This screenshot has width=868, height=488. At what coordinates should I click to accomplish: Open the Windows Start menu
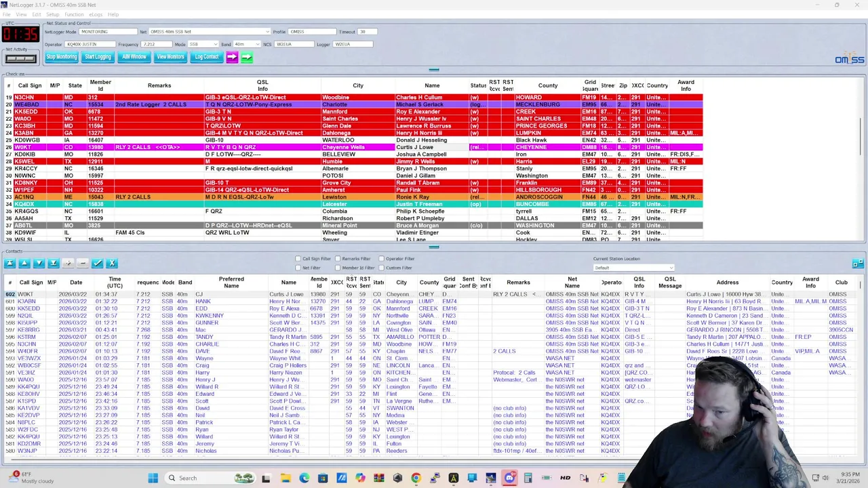[153, 478]
